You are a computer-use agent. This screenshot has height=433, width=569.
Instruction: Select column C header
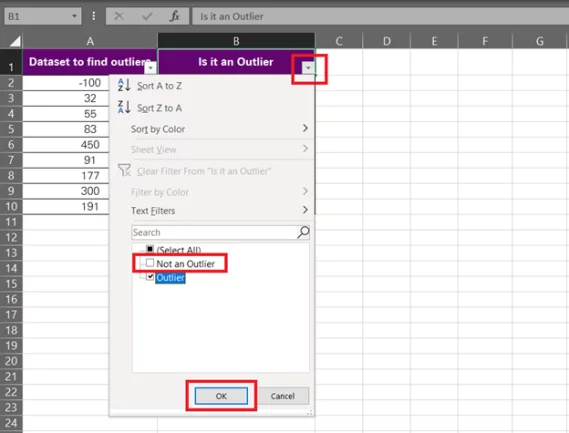pos(339,41)
